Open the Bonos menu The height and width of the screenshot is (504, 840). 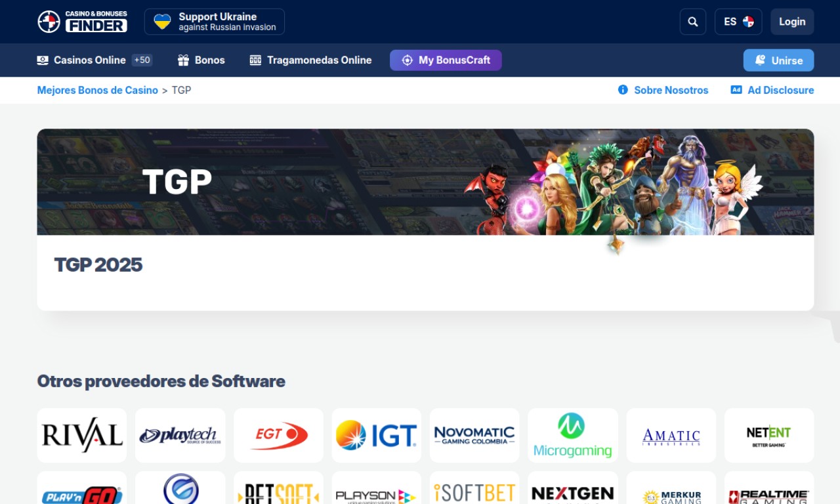201,60
